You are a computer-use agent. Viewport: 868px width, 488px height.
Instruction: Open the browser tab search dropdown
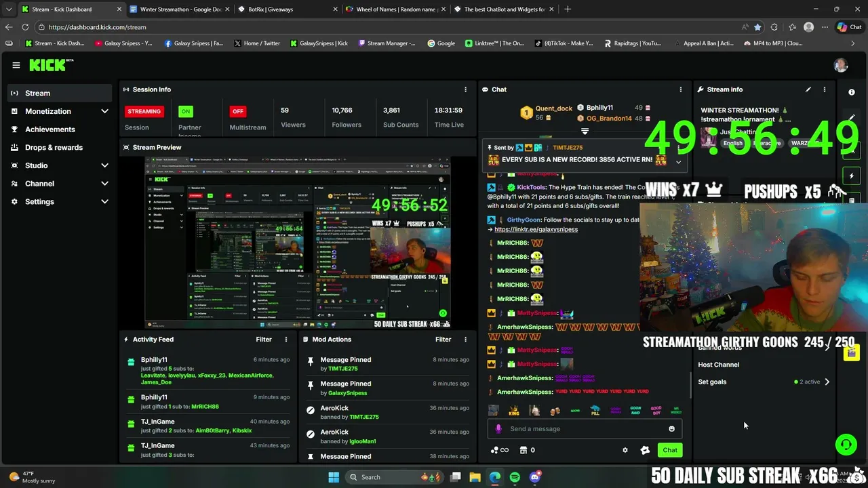(8, 9)
